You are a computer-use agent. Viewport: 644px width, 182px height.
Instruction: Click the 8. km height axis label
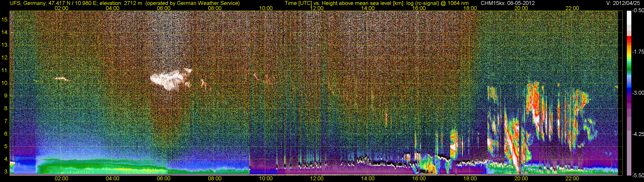tap(6, 109)
